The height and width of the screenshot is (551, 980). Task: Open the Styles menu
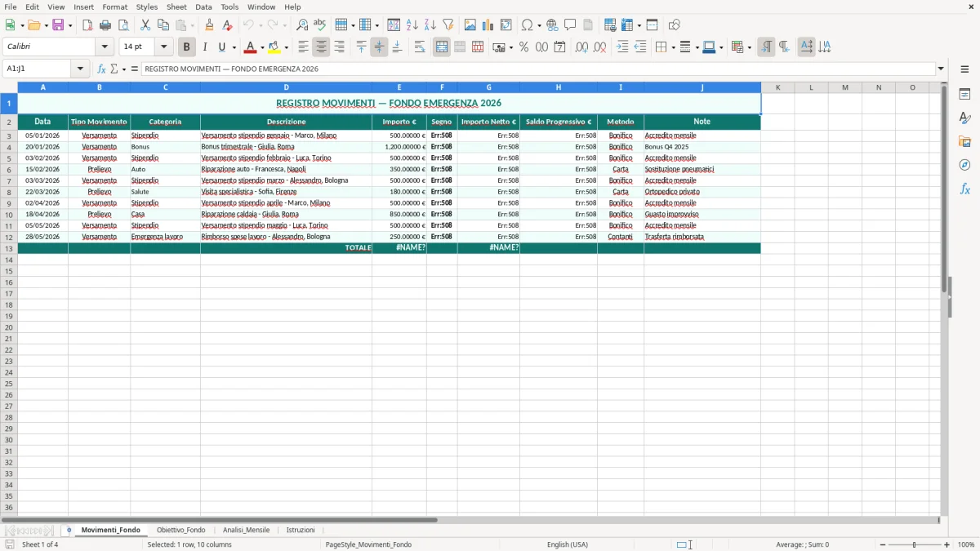pos(147,7)
